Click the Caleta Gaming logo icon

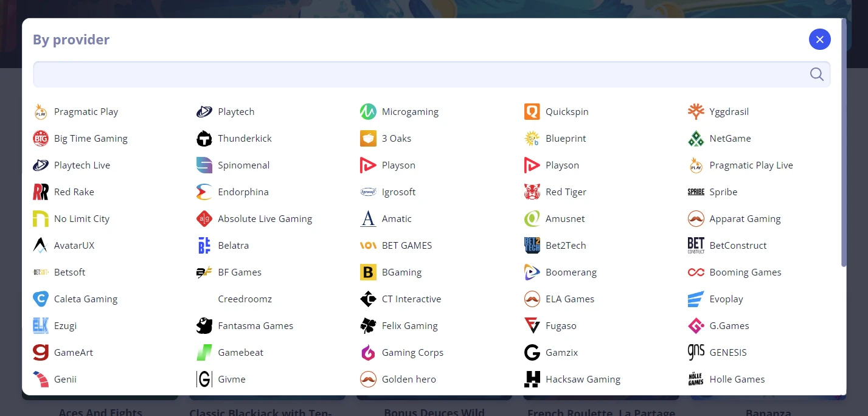(41, 299)
